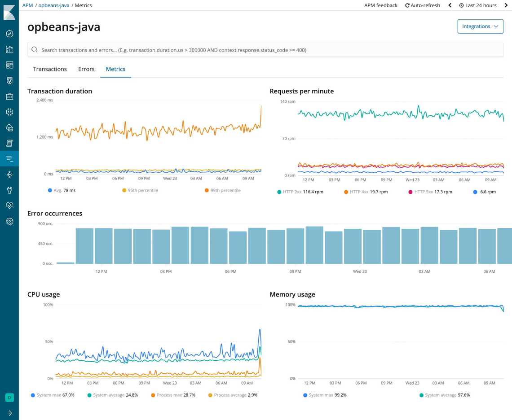
Task: Expand the sidebar using the bottom arrow
Action: tap(9, 412)
